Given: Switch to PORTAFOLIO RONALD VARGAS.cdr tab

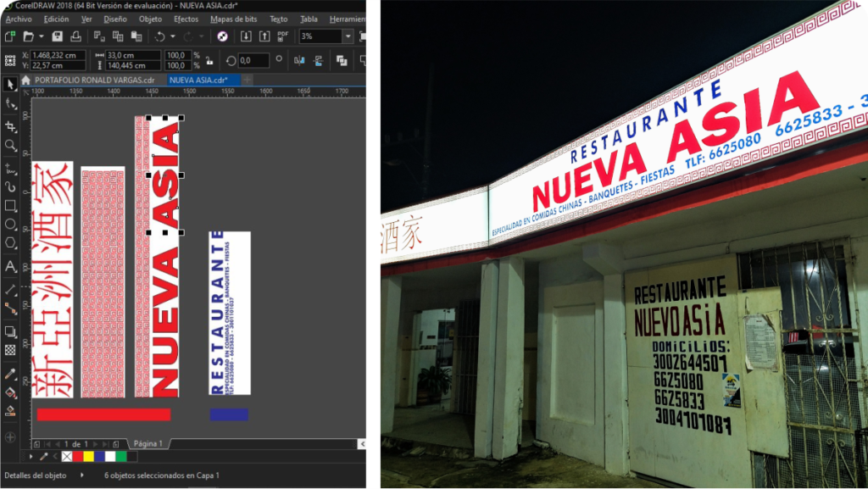Looking at the screenshot, I should [93, 80].
